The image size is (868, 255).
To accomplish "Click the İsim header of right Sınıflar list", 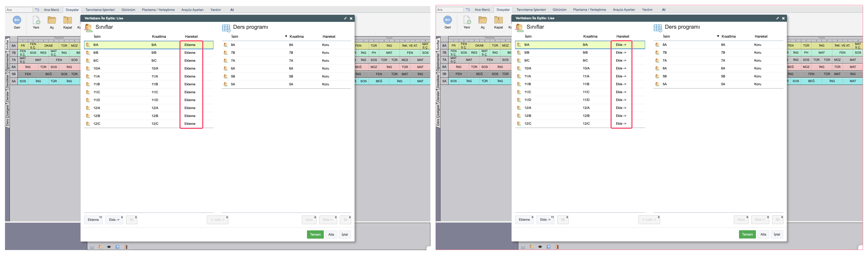I will (x=528, y=36).
